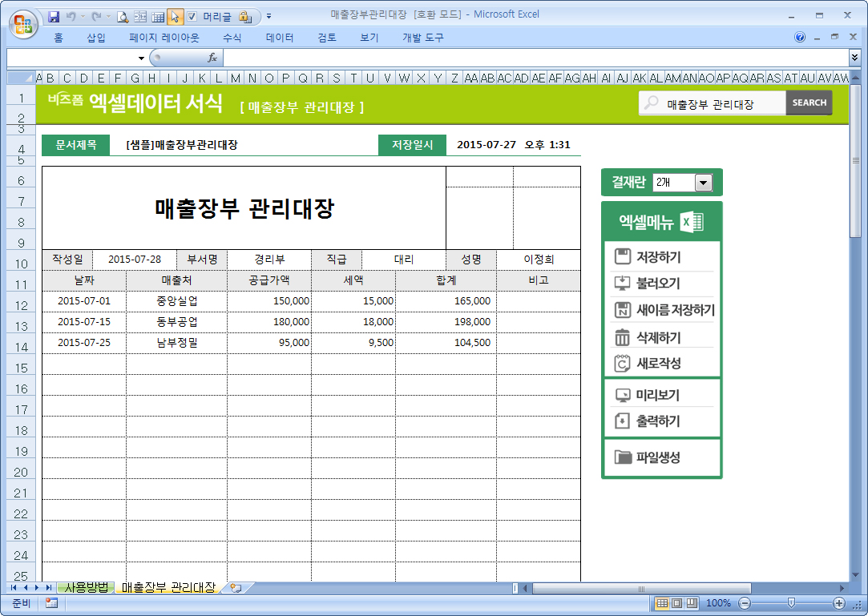Click the Office button logo
The image size is (868, 616).
22,22
